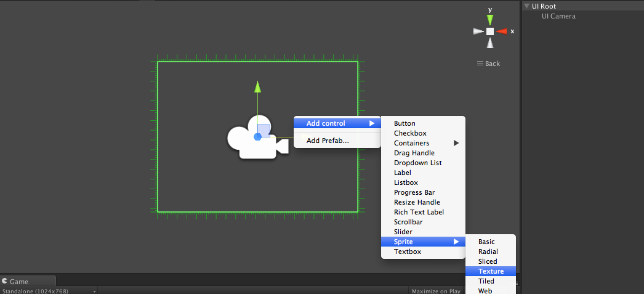Click the center cube of the scene gizmo
This screenshot has width=644, height=294.
[490, 31]
